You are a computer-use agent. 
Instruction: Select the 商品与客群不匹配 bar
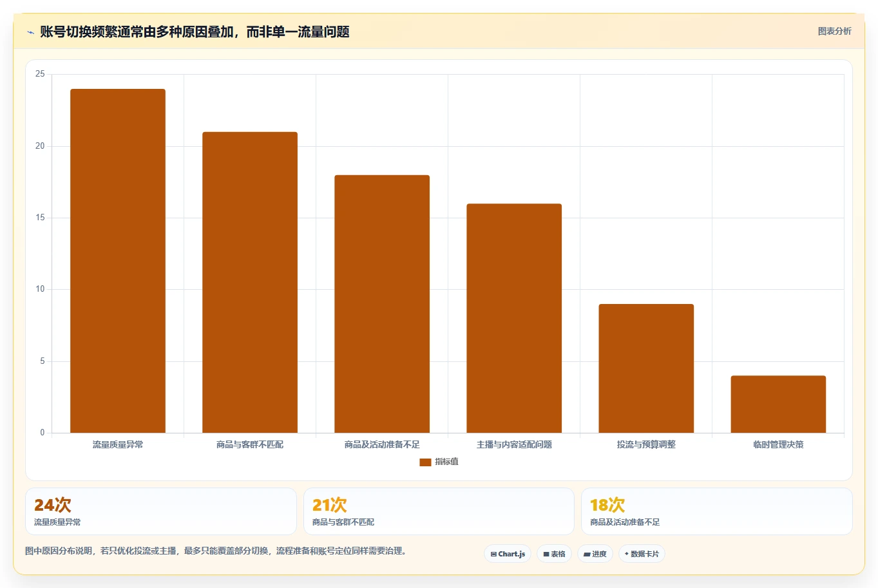pyautogui.click(x=250, y=282)
